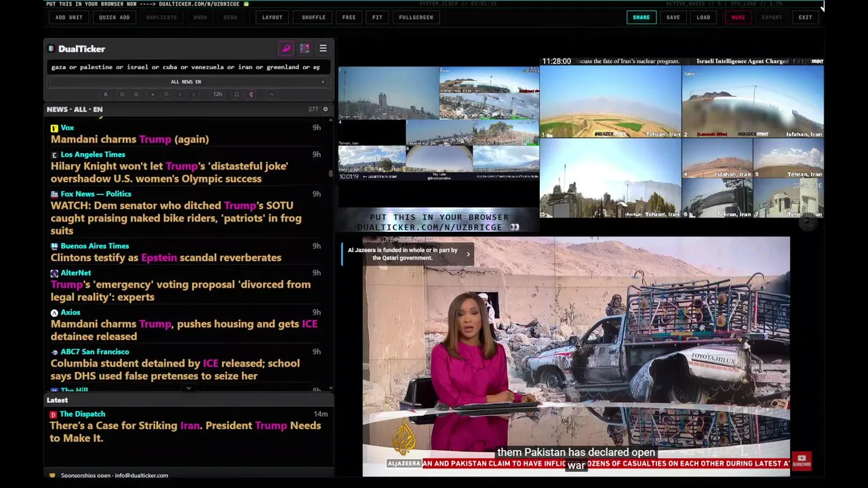This screenshot has height=488, width=868.
Task: Open The Dispatch 'Case for Striking Iran' headline
Action: tap(185, 432)
